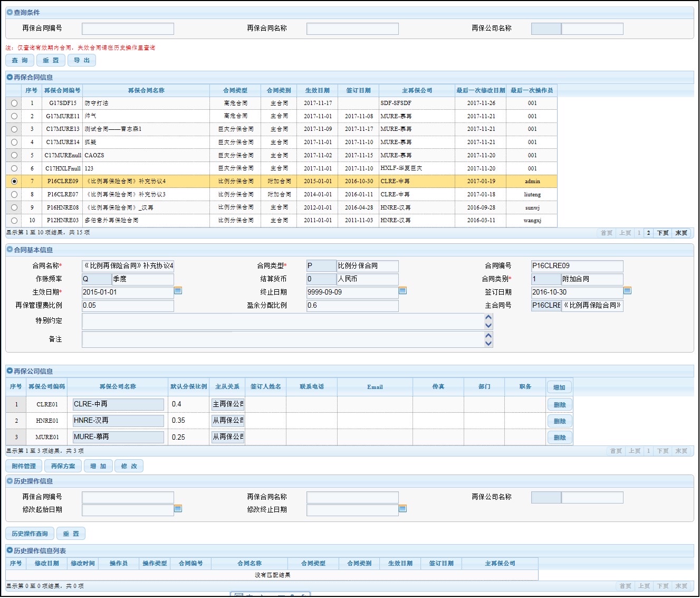Collapse the 再保公司信息 section icon

[9, 371]
